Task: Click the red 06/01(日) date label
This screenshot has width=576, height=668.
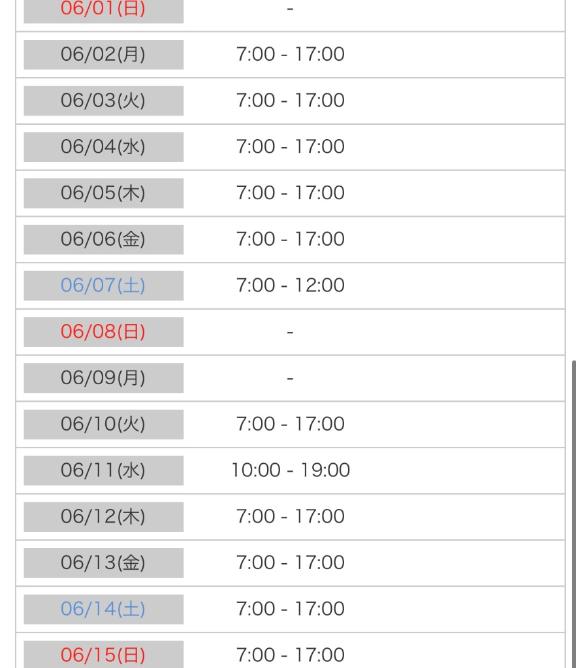Action: point(104,11)
